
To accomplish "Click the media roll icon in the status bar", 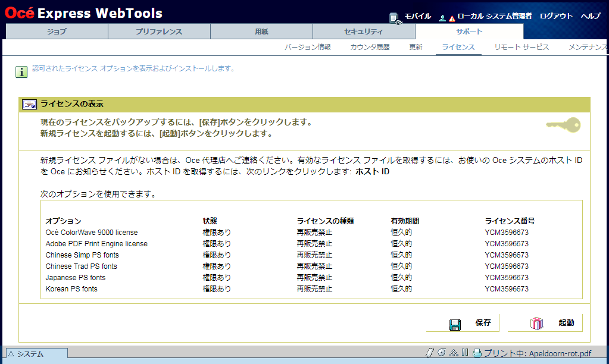I will coord(442,352).
